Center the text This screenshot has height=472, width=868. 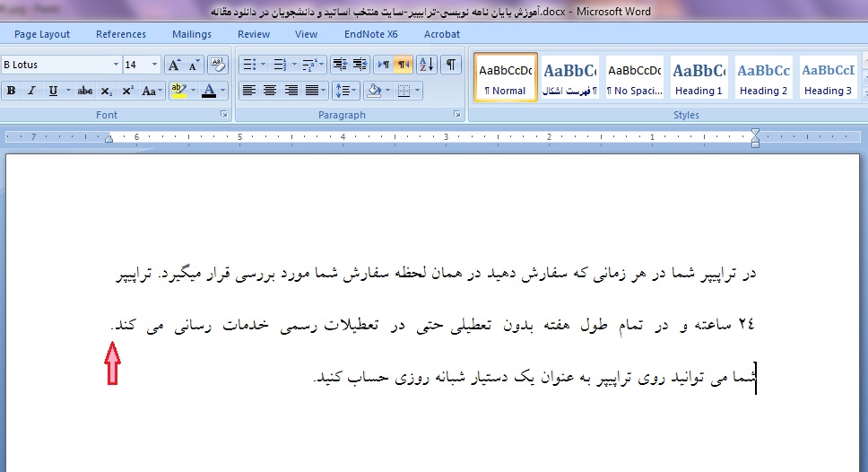pyautogui.click(x=270, y=91)
